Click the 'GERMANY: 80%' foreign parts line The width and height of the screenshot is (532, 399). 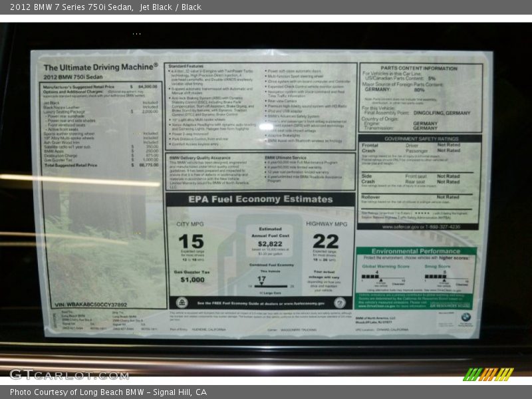tap(394, 90)
